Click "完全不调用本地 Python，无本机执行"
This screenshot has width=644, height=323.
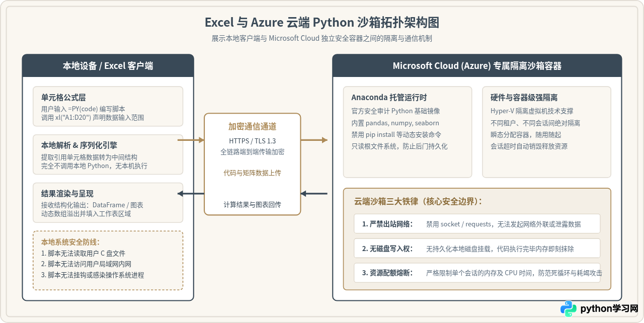[94, 166]
